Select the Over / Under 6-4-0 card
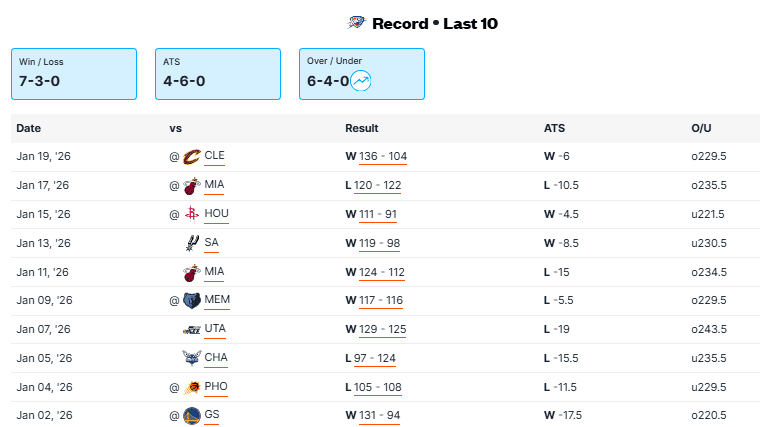 click(x=361, y=73)
